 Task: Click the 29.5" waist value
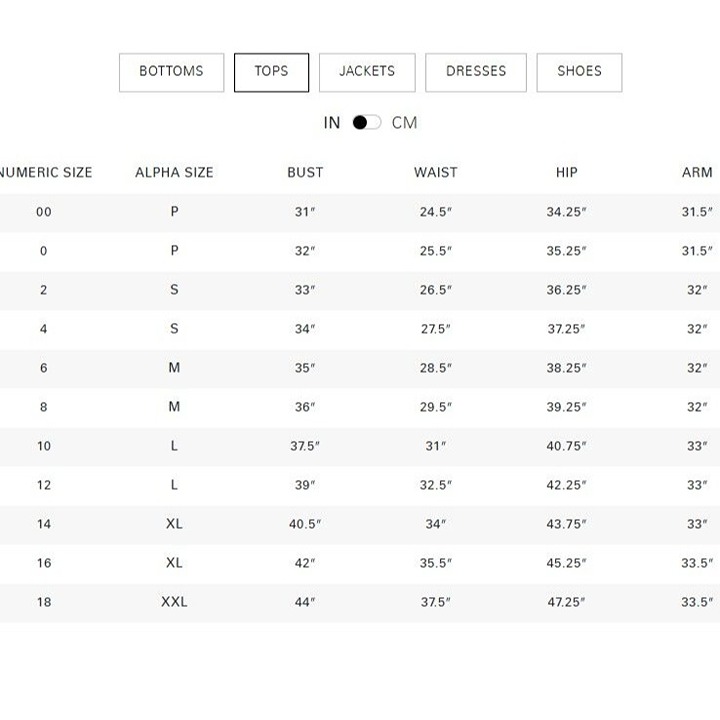(x=436, y=407)
